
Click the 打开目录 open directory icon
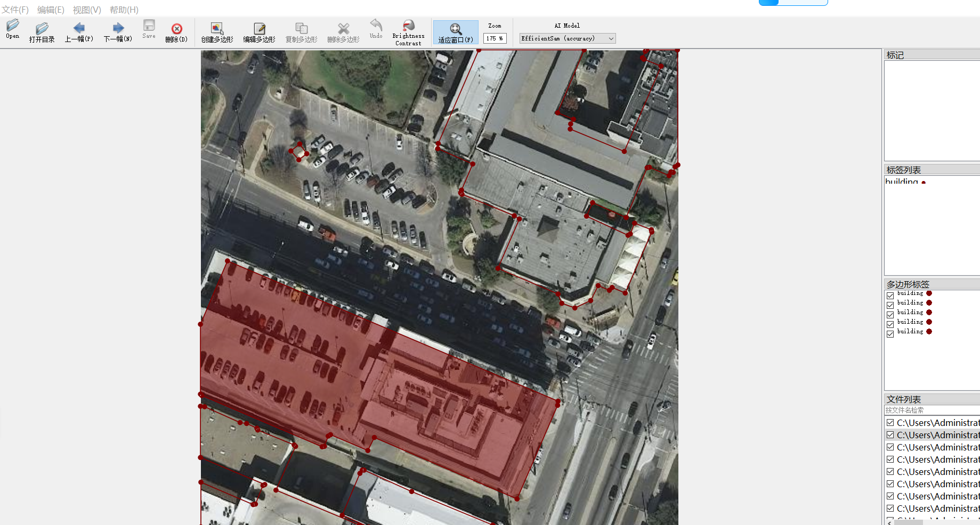tap(42, 32)
